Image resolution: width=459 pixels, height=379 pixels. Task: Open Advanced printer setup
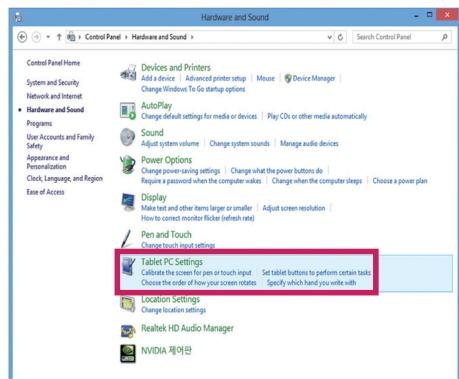[216, 78]
